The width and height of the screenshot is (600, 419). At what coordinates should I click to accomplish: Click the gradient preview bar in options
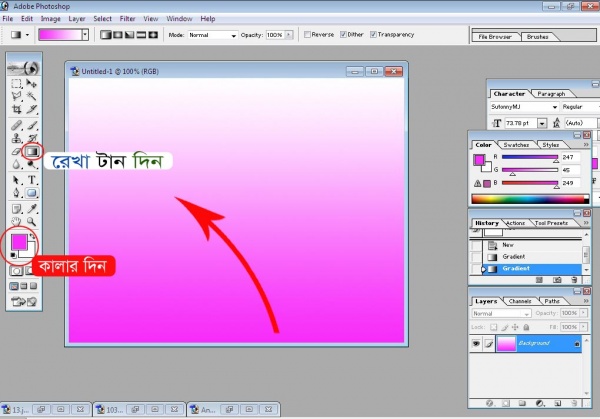click(60, 35)
